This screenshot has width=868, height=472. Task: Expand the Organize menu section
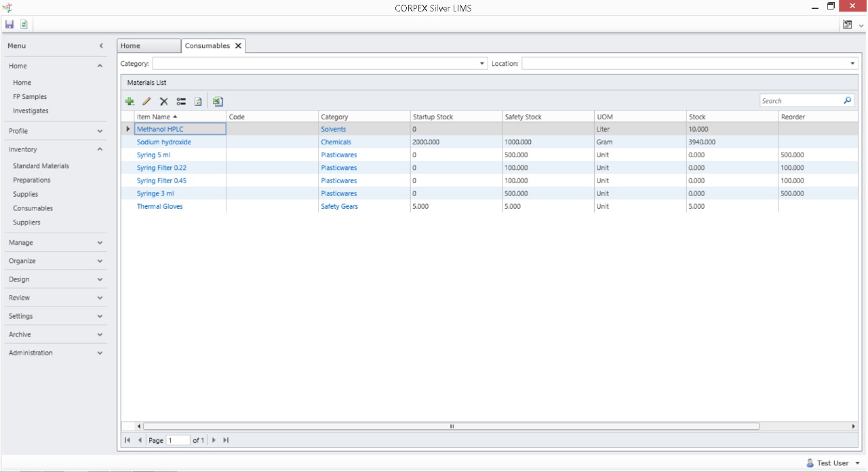click(x=100, y=261)
